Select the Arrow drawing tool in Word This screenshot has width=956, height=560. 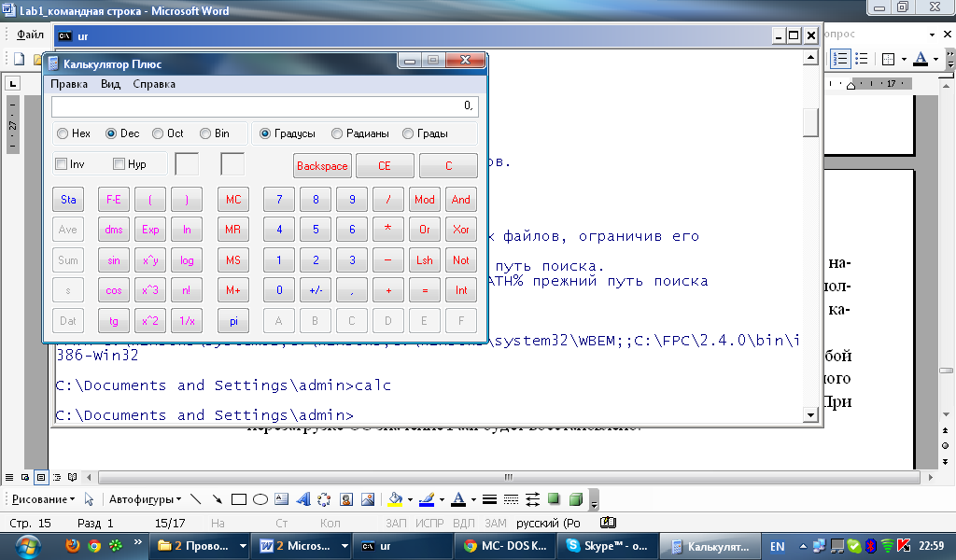[217, 499]
